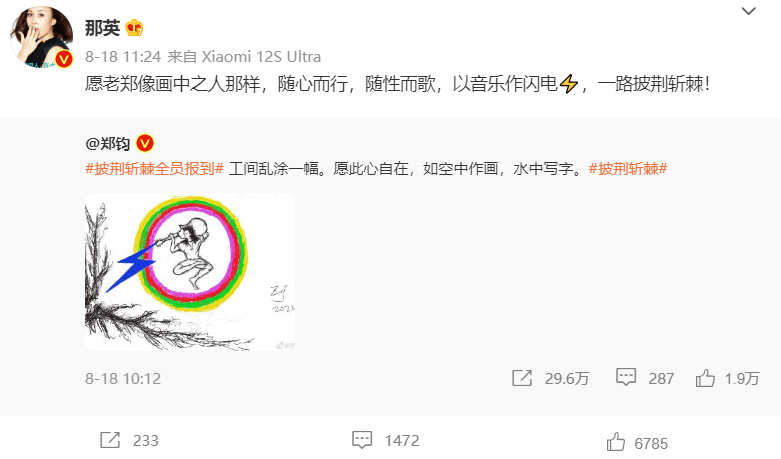Viewport: 781px width, 459px height.
Task: Like the original post with 1.9万 likes
Action: pyautogui.click(x=705, y=378)
